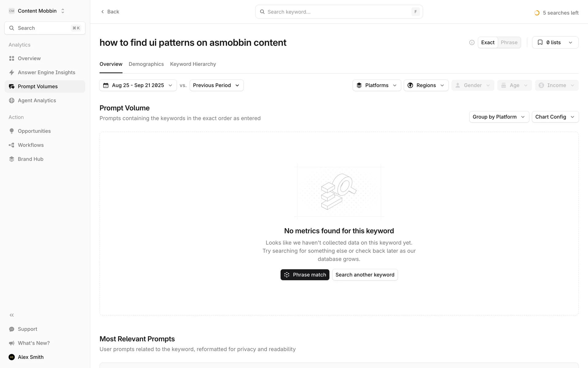
Task: Click the Brand Hub layers icon
Action: point(12,159)
